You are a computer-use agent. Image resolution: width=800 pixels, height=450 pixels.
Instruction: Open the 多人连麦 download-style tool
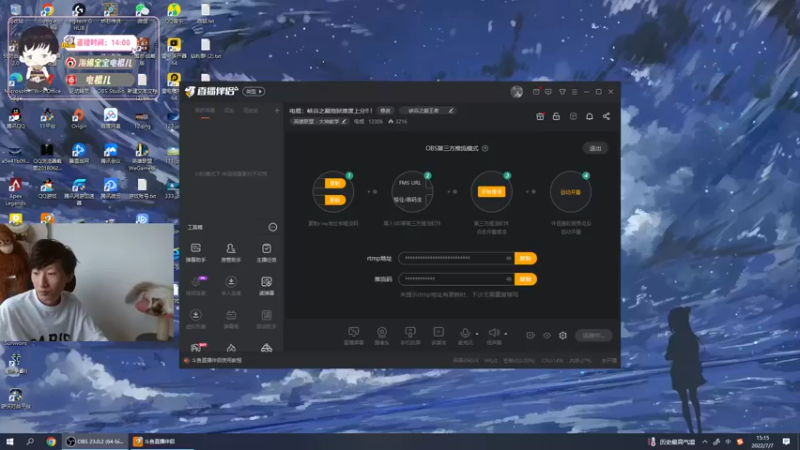point(231,286)
